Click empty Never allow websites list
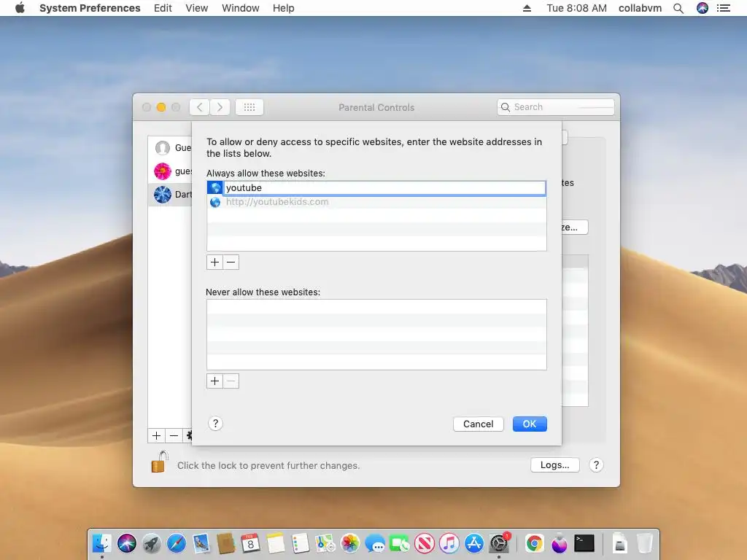This screenshot has width=747, height=560. click(376, 334)
